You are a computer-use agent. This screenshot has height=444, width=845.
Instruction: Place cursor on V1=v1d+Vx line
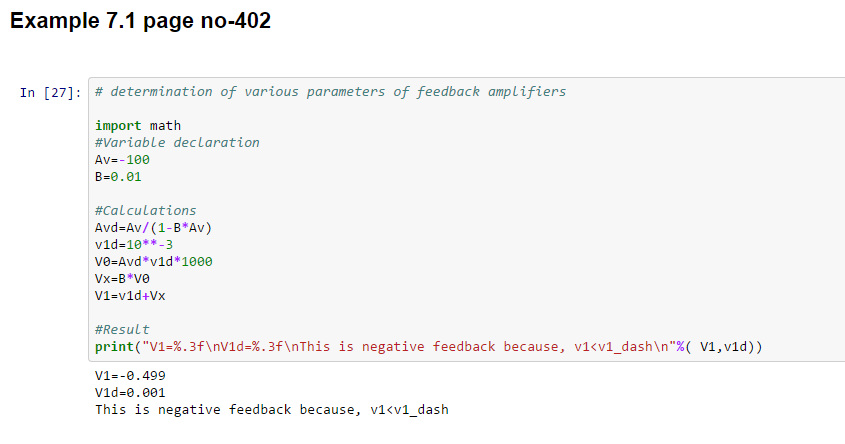[130, 295]
